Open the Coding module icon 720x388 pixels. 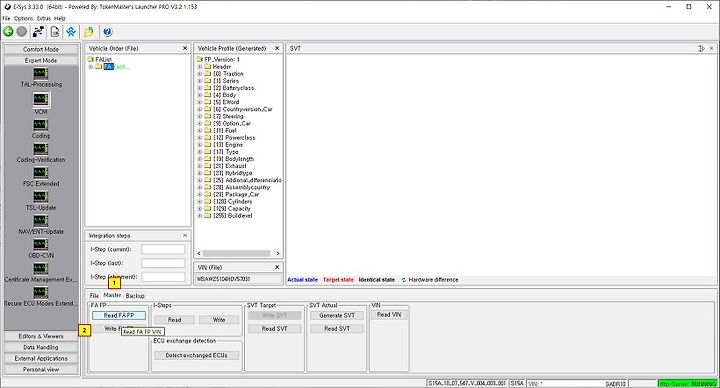tap(41, 125)
